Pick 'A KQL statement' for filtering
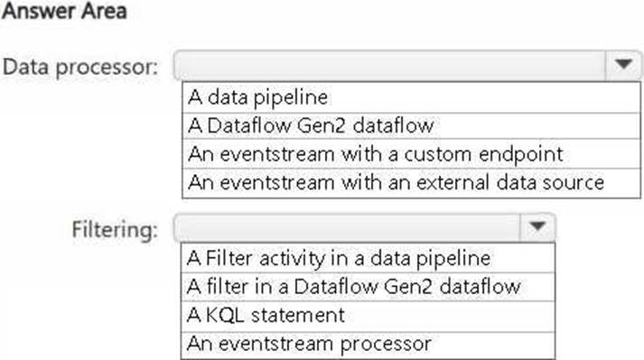The image size is (644, 360). (368, 316)
